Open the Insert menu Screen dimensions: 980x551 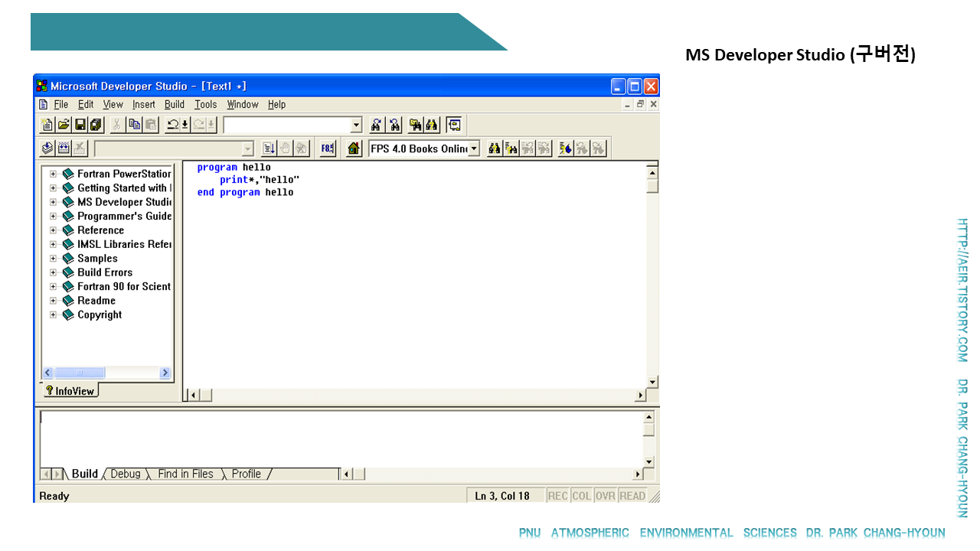click(x=144, y=105)
